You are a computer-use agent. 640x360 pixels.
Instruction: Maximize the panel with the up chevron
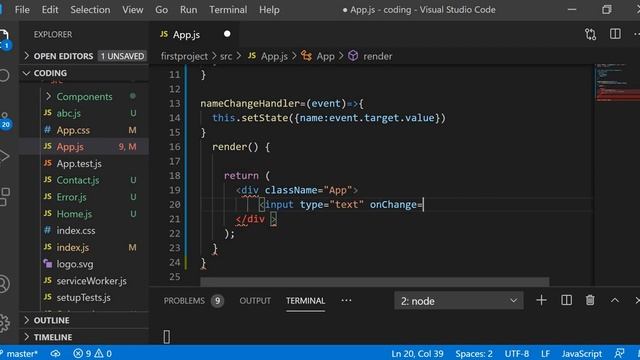click(x=615, y=300)
